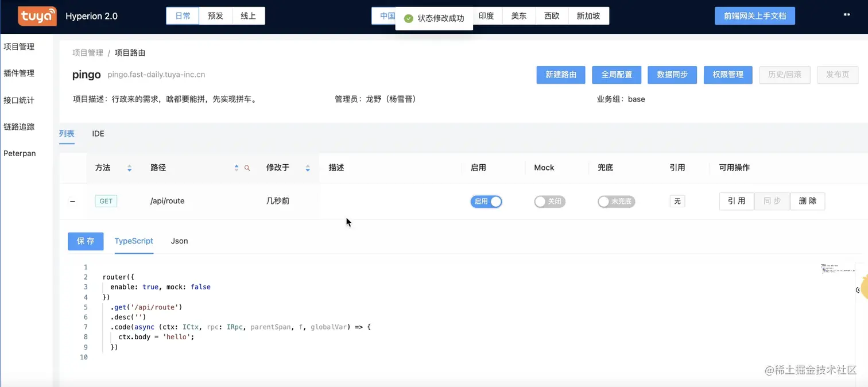This screenshot has height=387, width=868.
Task: Click line number 10 in editor
Action: point(84,357)
